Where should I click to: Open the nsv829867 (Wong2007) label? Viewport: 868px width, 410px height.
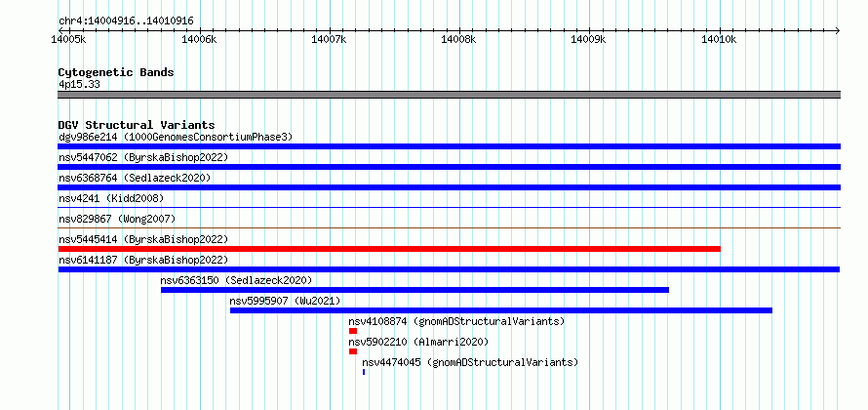[117, 219]
